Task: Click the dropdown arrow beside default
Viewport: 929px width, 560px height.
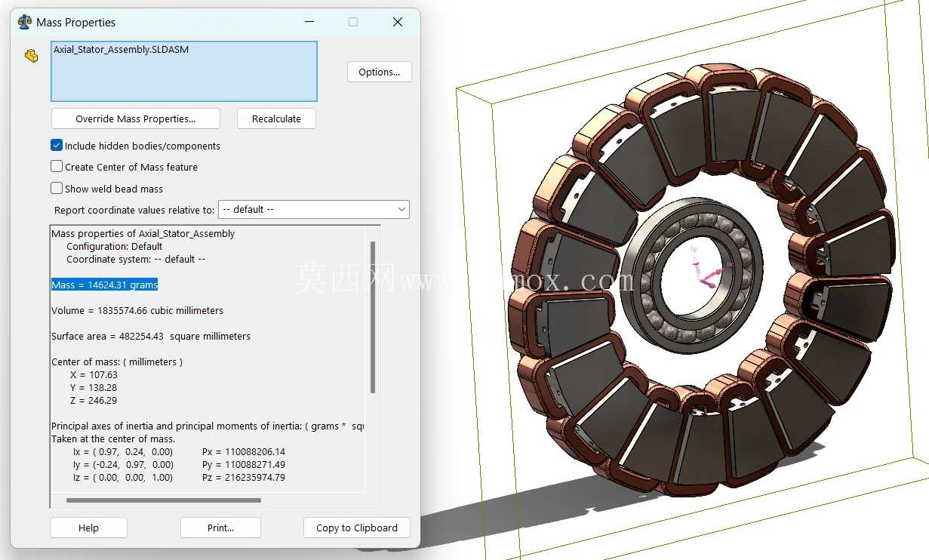Action: click(401, 209)
